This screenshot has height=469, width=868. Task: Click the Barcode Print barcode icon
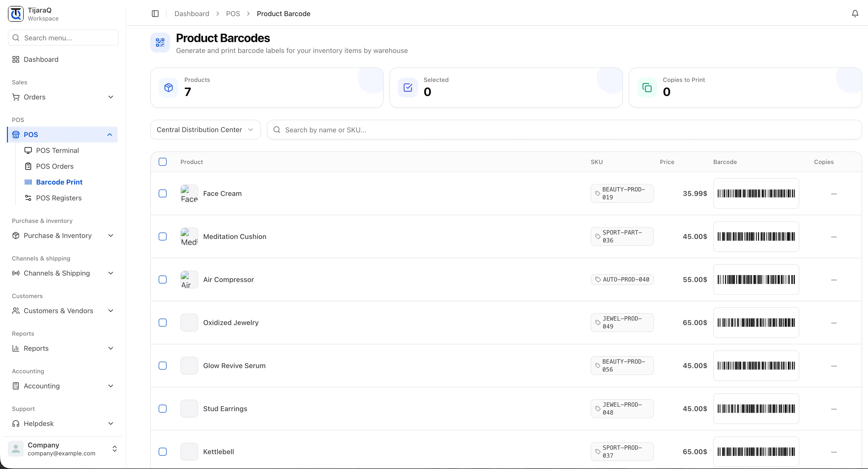[28, 182]
